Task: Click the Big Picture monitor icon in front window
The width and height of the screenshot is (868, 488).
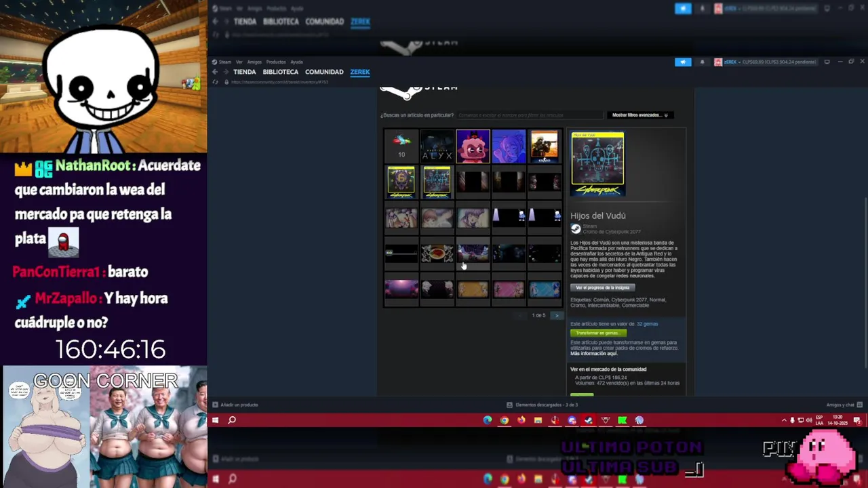Action: click(827, 62)
